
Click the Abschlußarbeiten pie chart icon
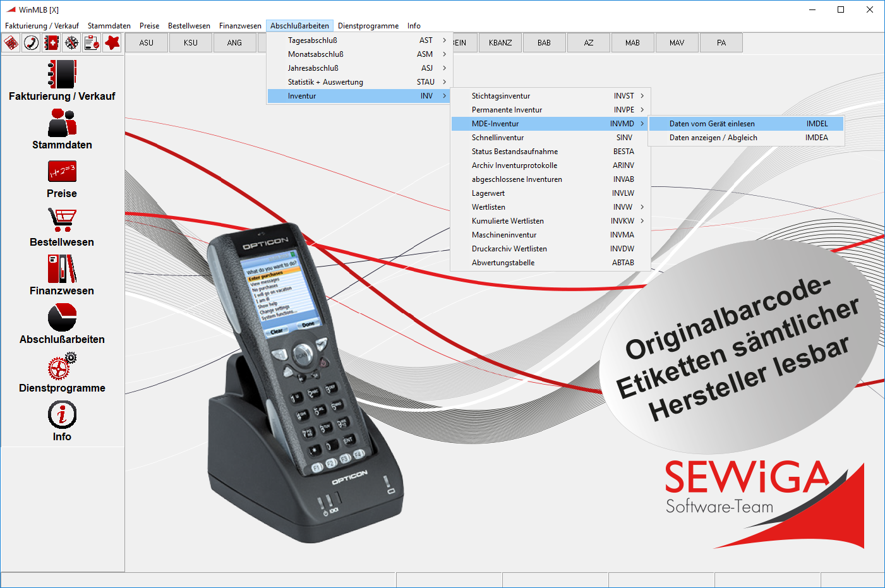tap(62, 317)
